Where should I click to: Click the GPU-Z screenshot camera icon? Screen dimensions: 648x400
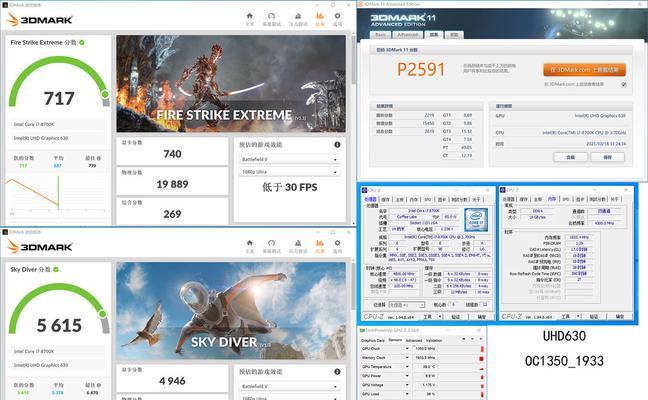pos(464,339)
